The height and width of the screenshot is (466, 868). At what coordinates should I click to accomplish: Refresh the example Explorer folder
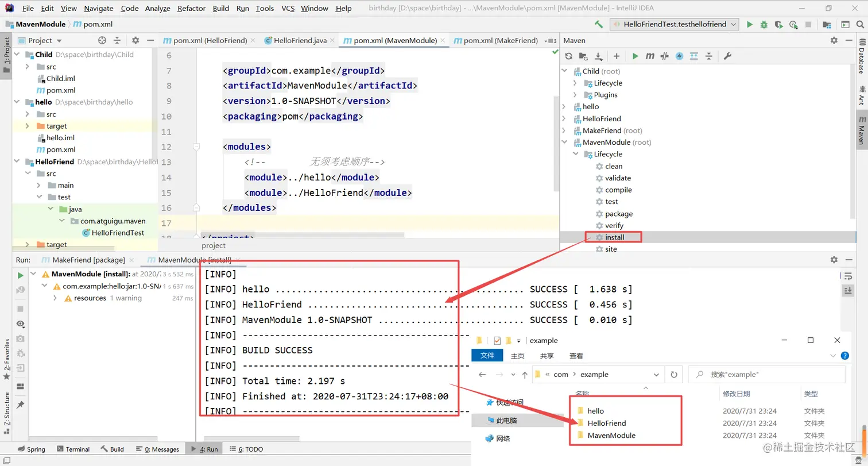click(x=675, y=374)
